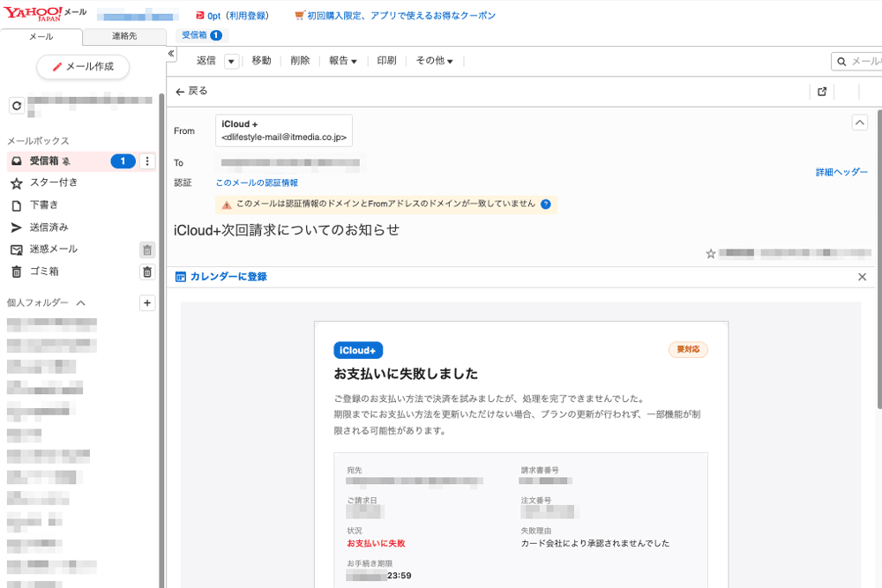Screen dimensions: 882x588
Task: Empty ゴミ箱 using its trash icon
Action: pyautogui.click(x=146, y=272)
